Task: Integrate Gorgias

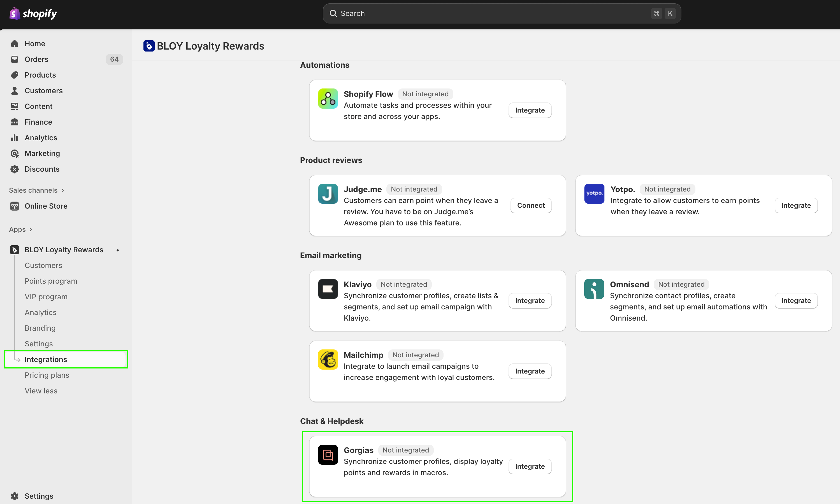Action: pyautogui.click(x=530, y=467)
